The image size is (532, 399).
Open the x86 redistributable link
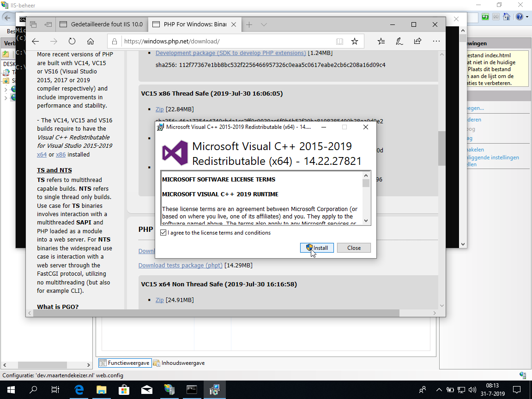tap(61, 154)
